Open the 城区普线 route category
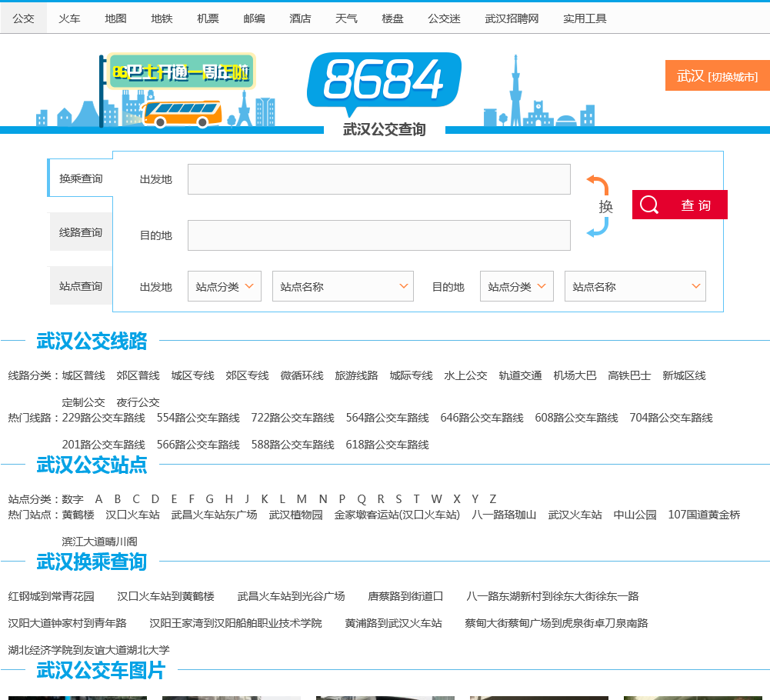The width and height of the screenshot is (770, 700). pos(84,376)
